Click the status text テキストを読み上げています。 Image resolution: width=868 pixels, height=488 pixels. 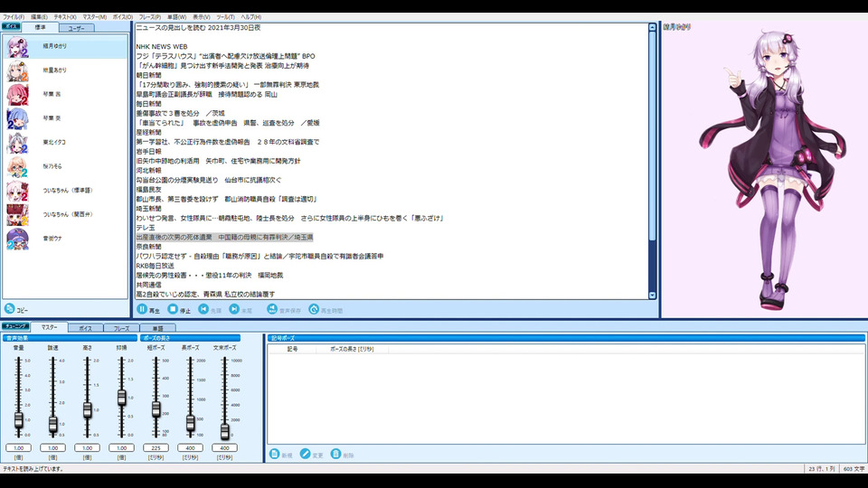click(x=33, y=469)
